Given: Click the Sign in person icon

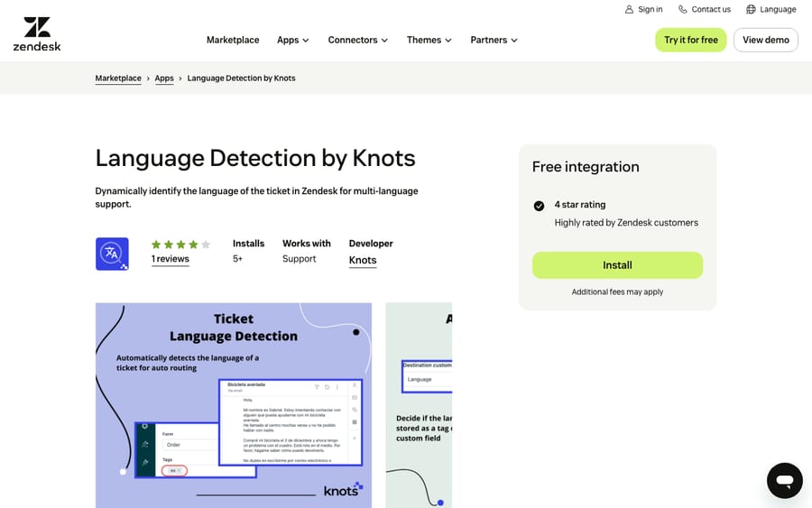Looking at the screenshot, I should [x=629, y=9].
